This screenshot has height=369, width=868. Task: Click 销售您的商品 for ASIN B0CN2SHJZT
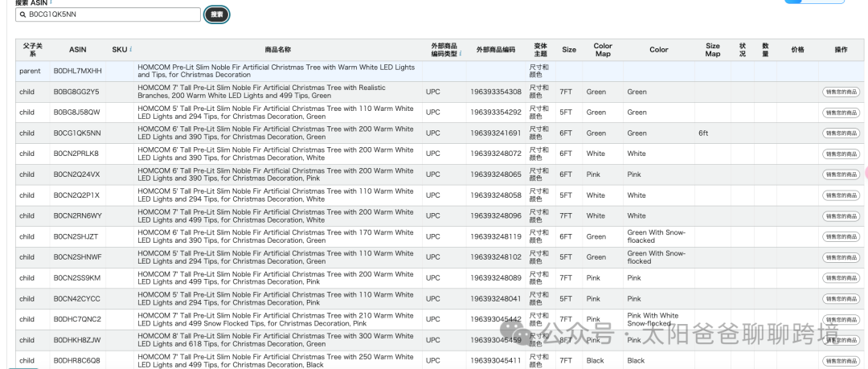click(841, 236)
